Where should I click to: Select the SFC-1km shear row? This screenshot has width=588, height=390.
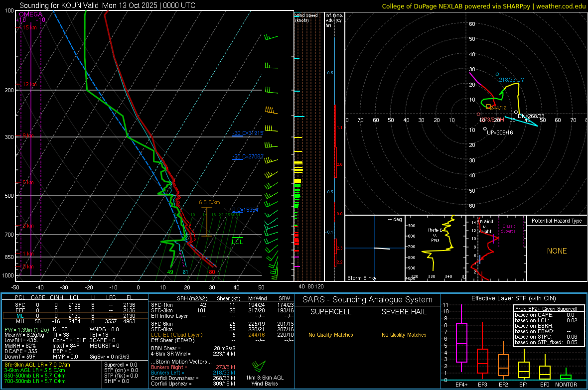[x=222, y=305]
